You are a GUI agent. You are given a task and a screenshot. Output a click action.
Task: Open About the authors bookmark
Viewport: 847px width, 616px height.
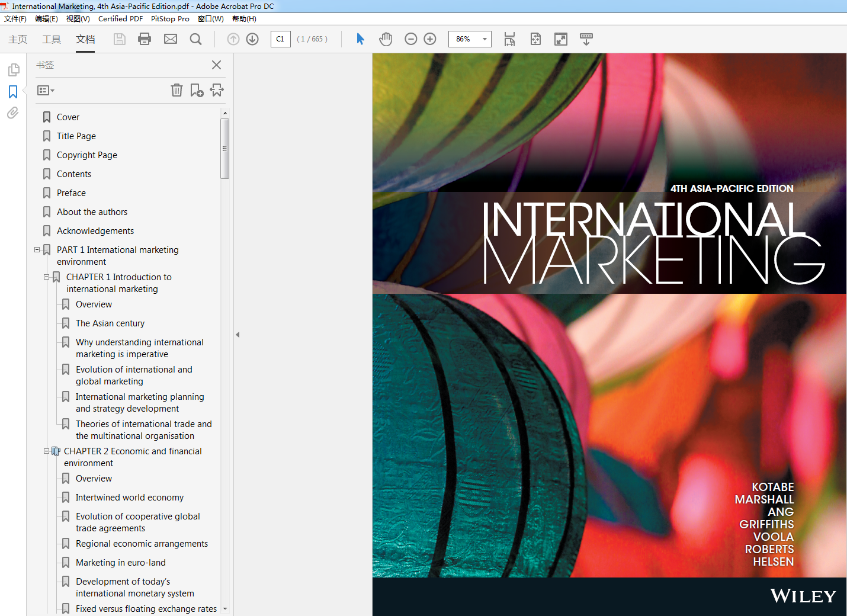(92, 212)
